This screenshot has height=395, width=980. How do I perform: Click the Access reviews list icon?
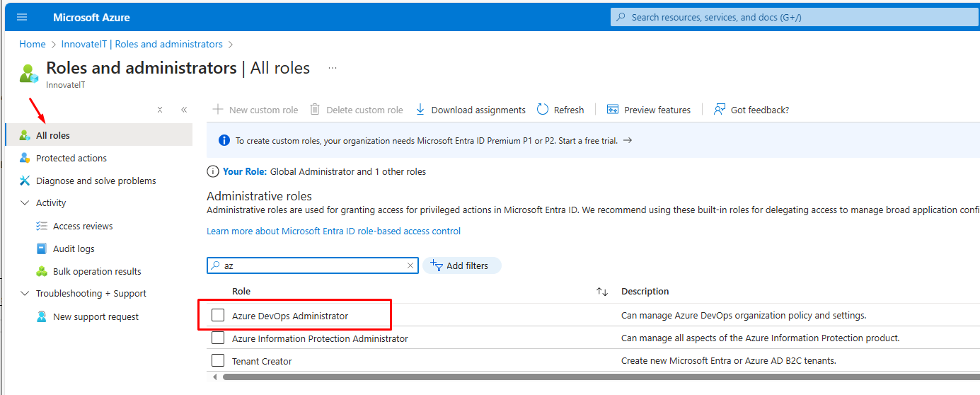[x=41, y=226]
